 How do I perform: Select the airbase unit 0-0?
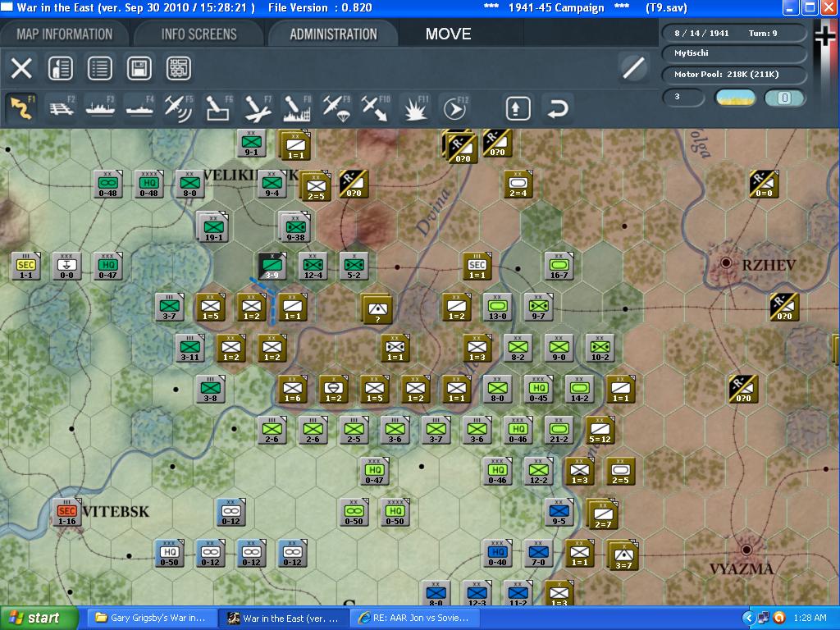click(x=67, y=267)
